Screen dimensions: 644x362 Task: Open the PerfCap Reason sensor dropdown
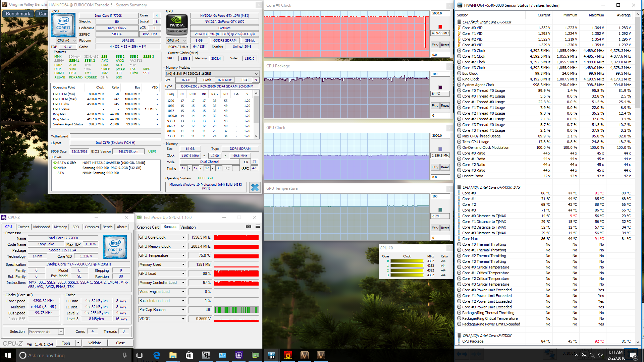coord(183,310)
